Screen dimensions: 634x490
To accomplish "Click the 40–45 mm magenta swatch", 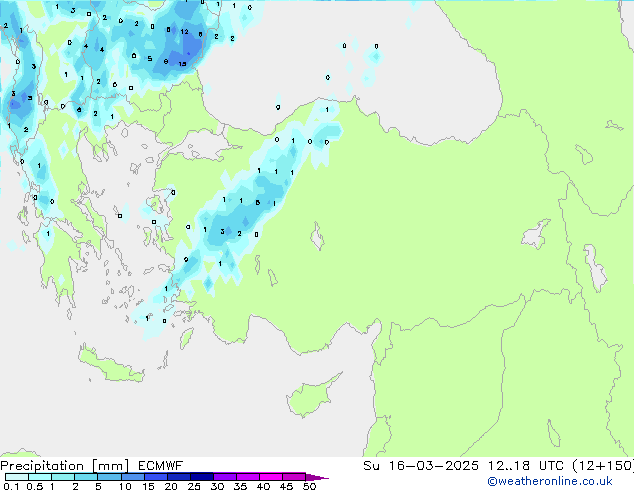I will pyautogui.click(x=271, y=477).
